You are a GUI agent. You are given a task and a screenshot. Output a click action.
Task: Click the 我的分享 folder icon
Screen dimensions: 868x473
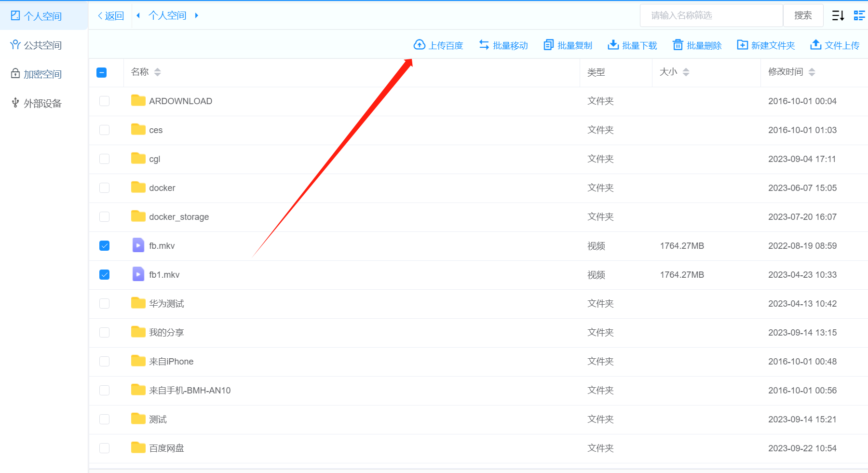[138, 332]
